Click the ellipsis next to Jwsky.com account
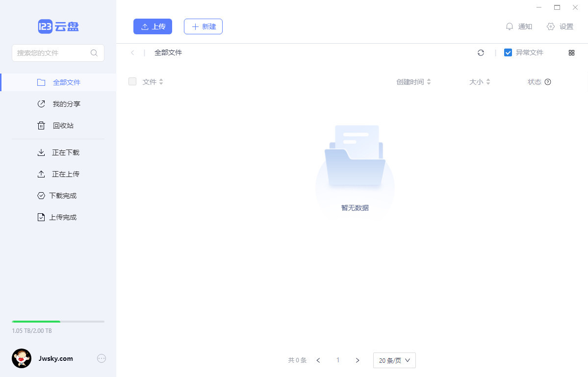588x377 pixels. [x=101, y=358]
